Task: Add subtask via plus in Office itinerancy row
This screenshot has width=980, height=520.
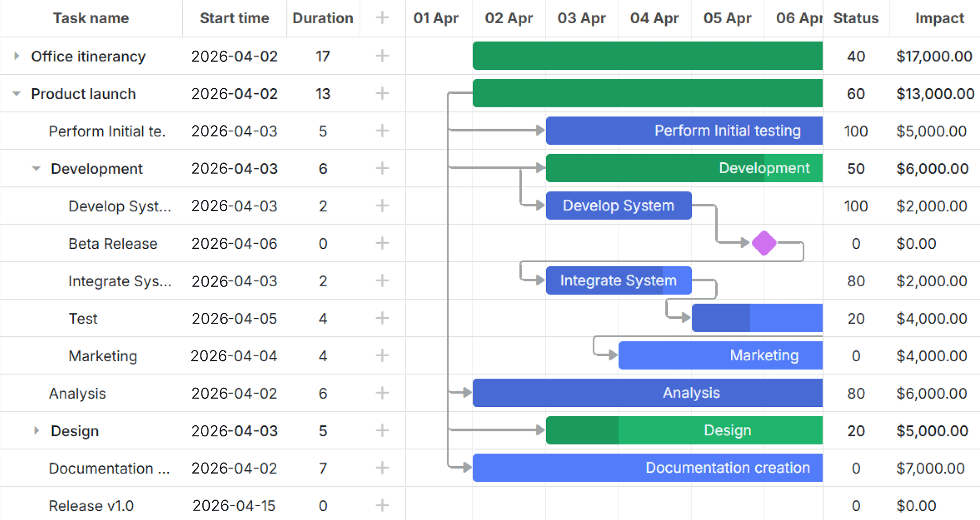Action: click(x=382, y=56)
